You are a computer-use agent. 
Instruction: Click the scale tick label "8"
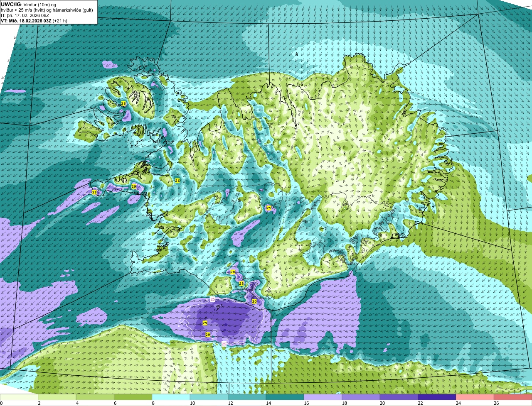(x=153, y=403)
